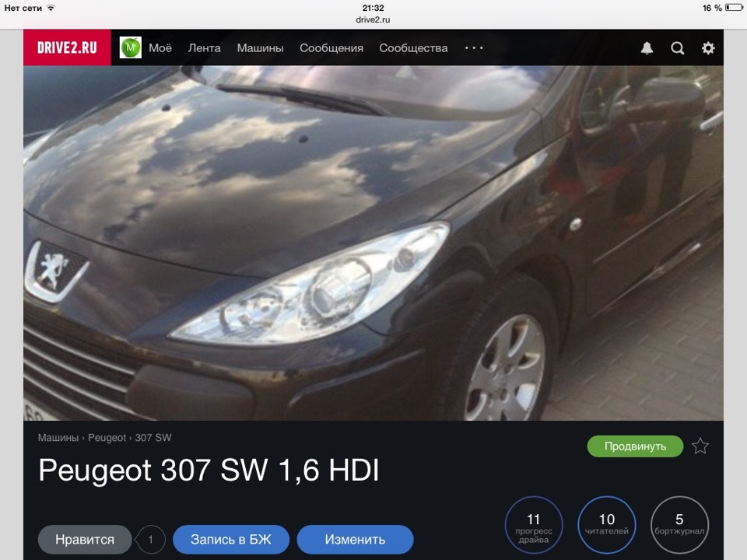Navigate to Сообщества
The image size is (747, 560).
click(x=413, y=48)
